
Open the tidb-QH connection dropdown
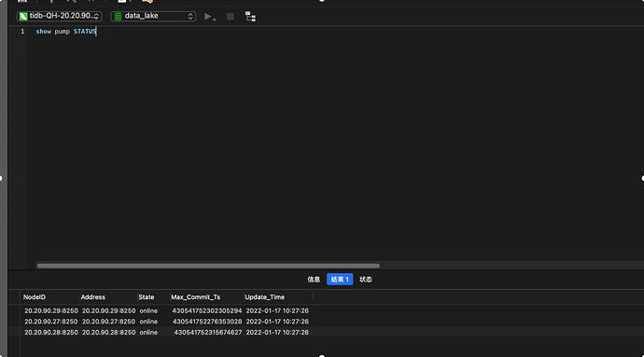click(x=59, y=16)
